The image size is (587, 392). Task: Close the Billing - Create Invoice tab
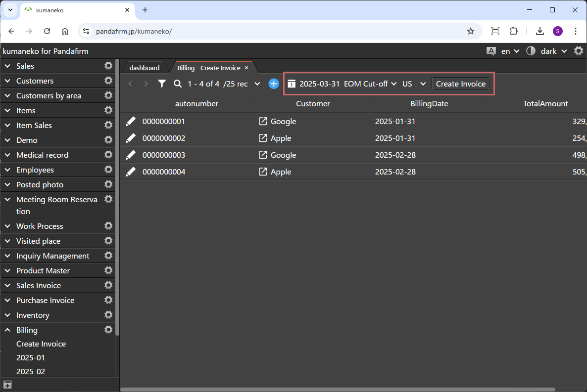coord(246,68)
